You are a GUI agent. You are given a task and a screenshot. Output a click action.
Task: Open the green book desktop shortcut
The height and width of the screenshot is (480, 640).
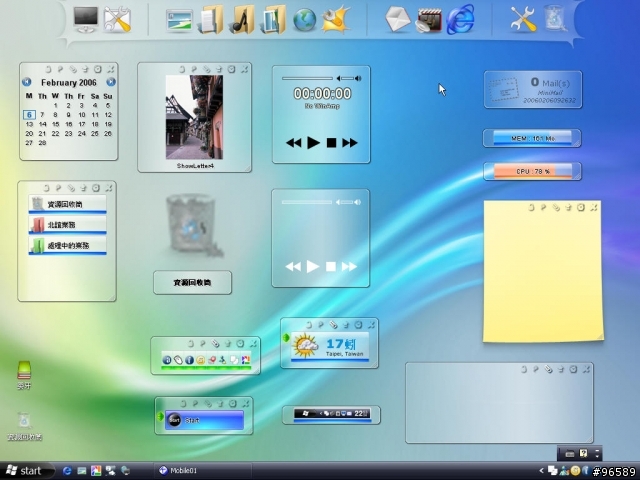(x=24, y=370)
